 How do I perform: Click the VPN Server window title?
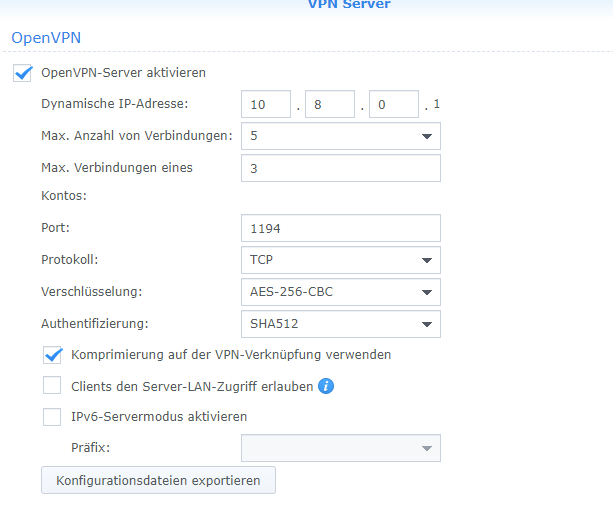[349, 5]
